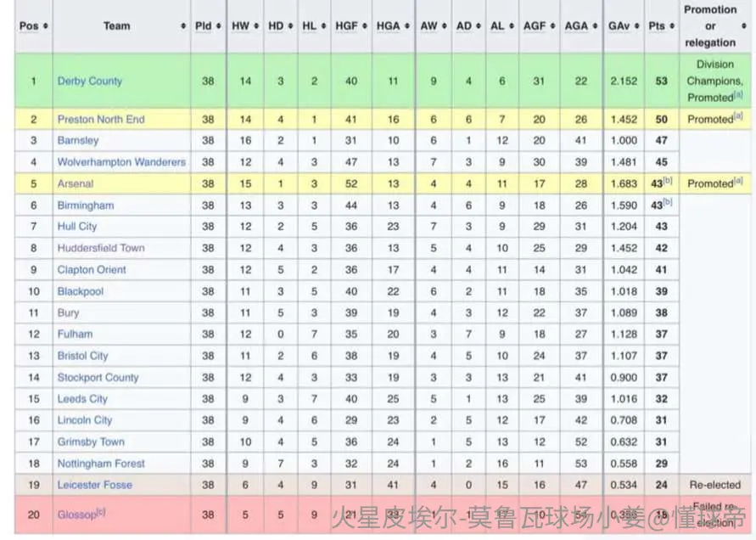Select Wolverhampton Wanderers' GAv value 1.481
The width and height of the screenshot is (756, 540).
(x=624, y=162)
